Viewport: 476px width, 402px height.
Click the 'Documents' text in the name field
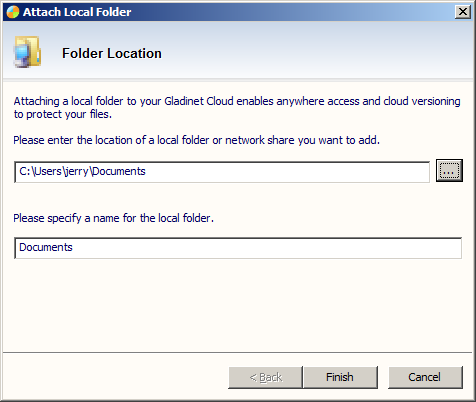[46, 247]
